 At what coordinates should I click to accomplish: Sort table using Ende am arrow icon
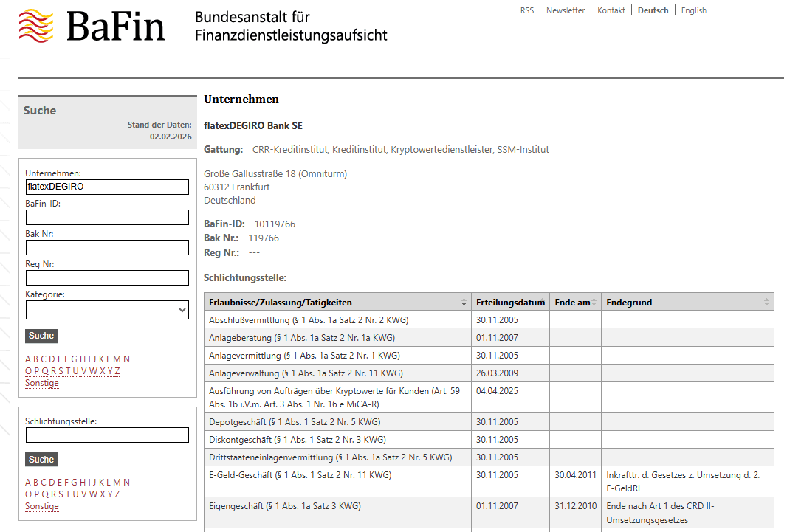point(594,302)
